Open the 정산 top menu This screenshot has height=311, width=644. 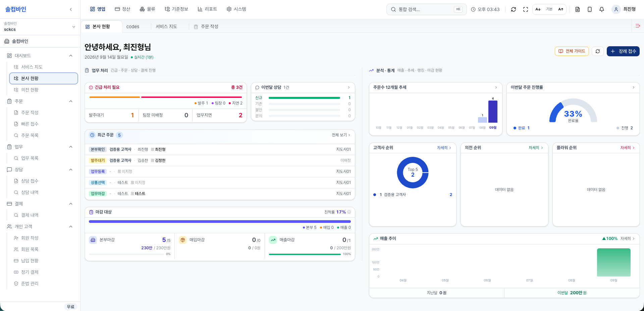(122, 9)
